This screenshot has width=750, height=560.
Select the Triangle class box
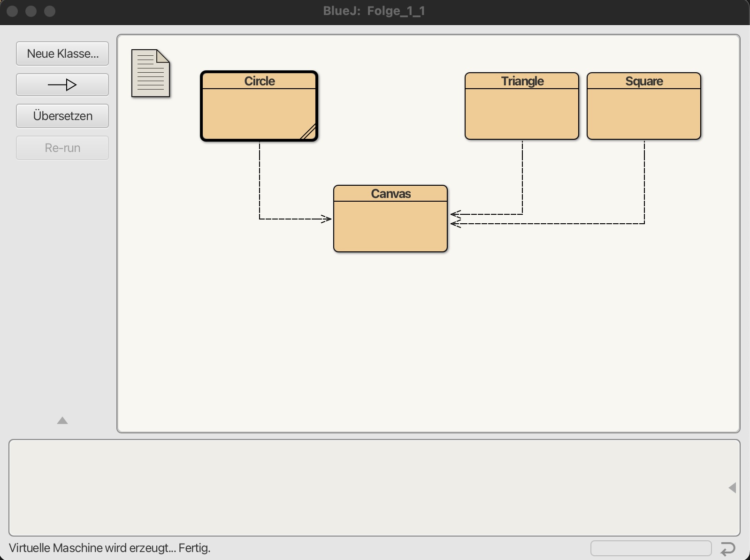pyautogui.click(x=521, y=113)
